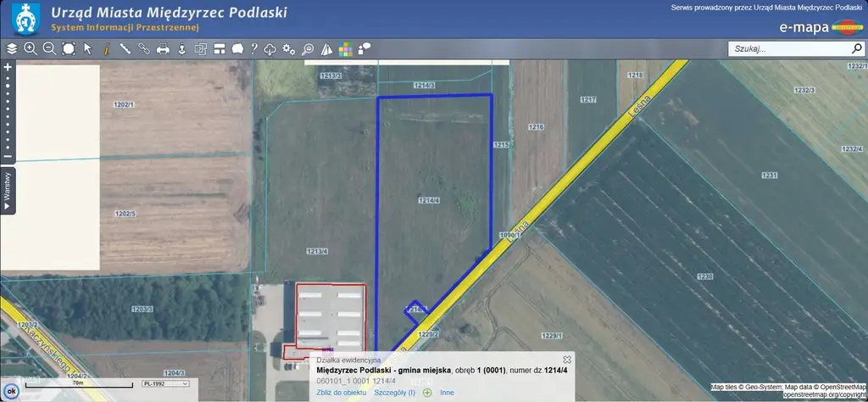Open the print map icon
868x402 pixels.
[x=163, y=49]
